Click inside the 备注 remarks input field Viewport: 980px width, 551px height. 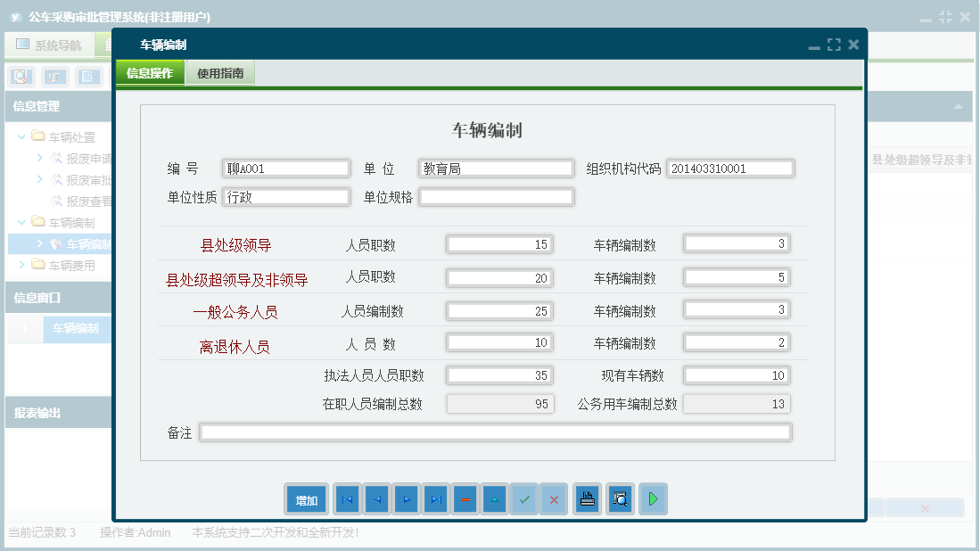coord(495,432)
